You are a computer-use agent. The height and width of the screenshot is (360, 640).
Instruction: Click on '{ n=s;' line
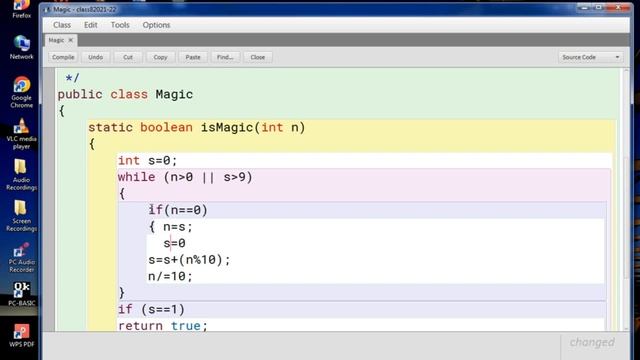tap(170, 227)
